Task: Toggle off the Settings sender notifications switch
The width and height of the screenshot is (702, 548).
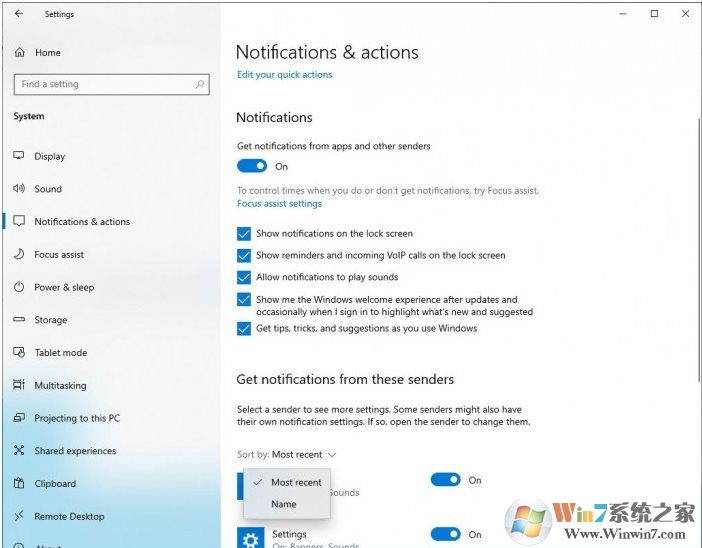Action: 445,535
